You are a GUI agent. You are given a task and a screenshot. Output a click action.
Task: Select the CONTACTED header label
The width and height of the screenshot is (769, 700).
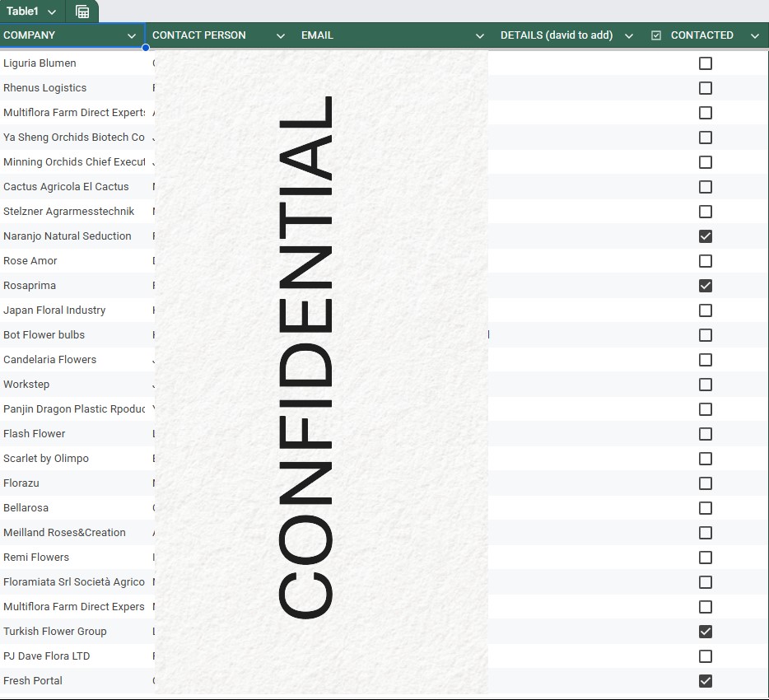(701, 35)
